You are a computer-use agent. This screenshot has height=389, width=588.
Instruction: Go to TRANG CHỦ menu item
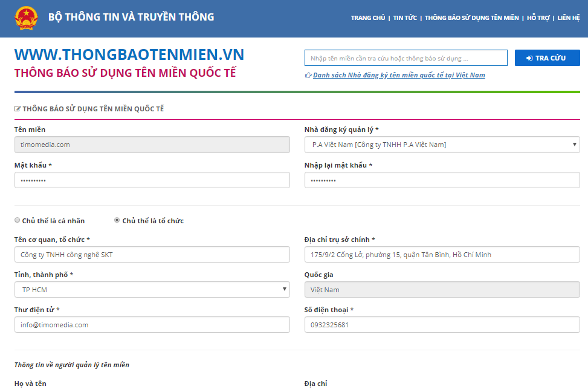(x=368, y=18)
